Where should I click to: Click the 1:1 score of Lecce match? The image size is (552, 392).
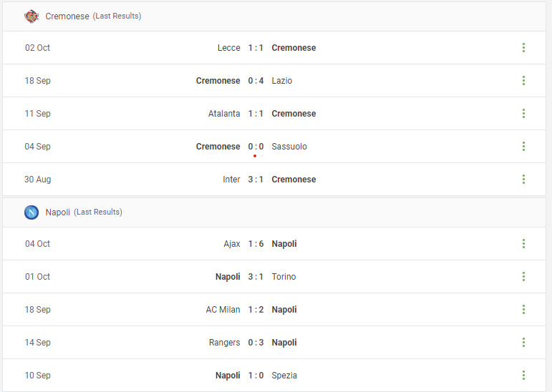tap(256, 48)
